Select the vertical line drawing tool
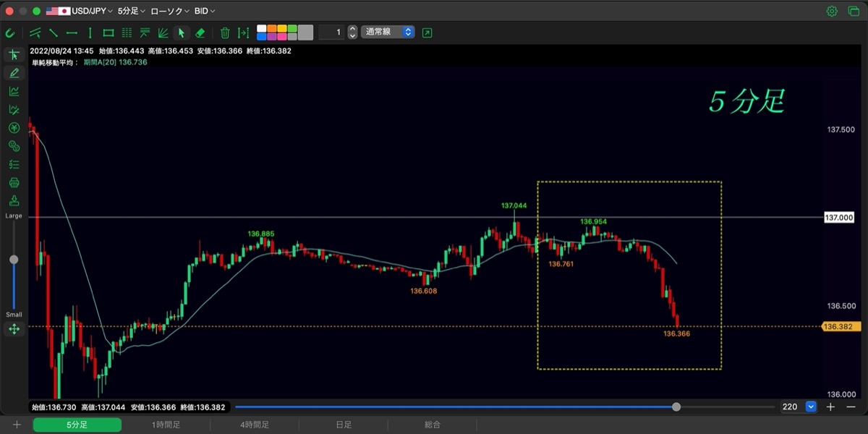This screenshot has width=868, height=434. pos(90,33)
